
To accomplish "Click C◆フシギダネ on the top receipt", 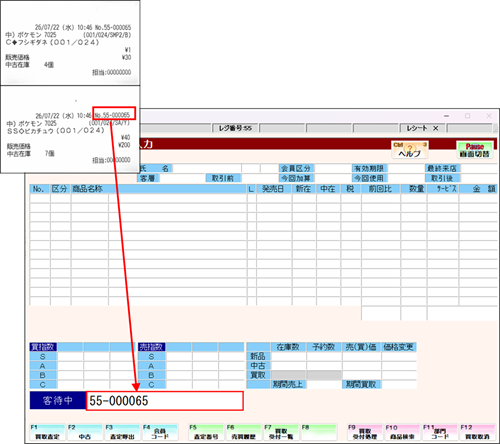I will [x=52, y=43].
